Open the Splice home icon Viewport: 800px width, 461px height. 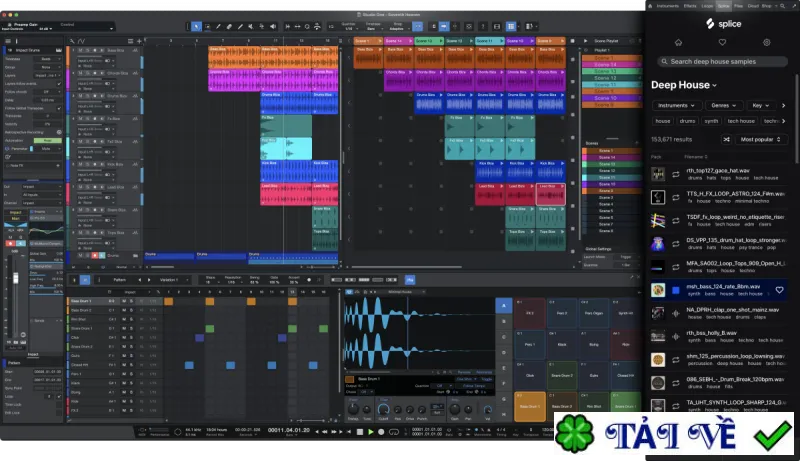(678, 43)
